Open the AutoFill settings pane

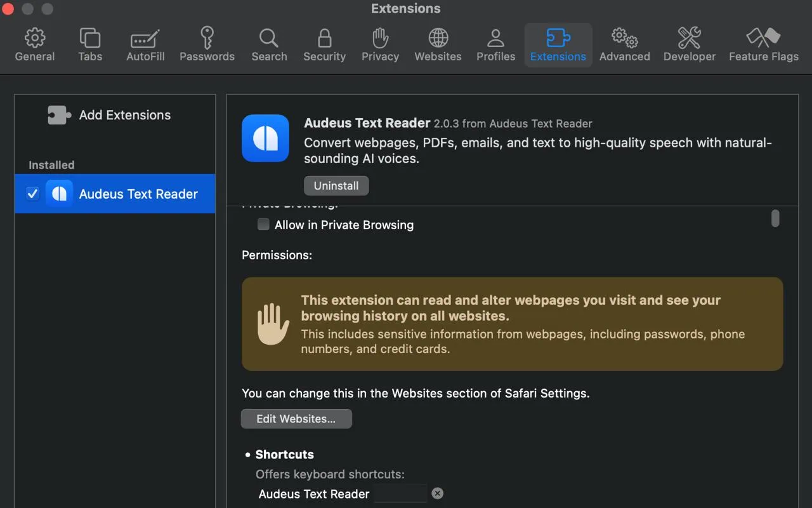coord(145,44)
